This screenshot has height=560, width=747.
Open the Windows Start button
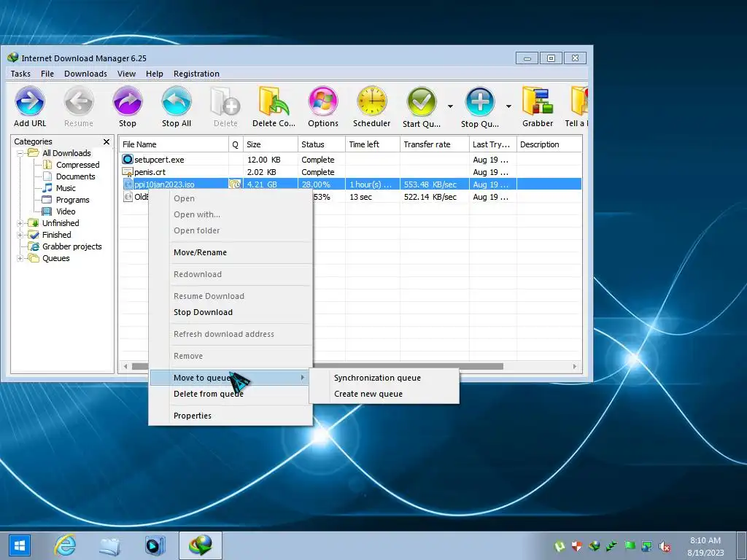(20, 545)
